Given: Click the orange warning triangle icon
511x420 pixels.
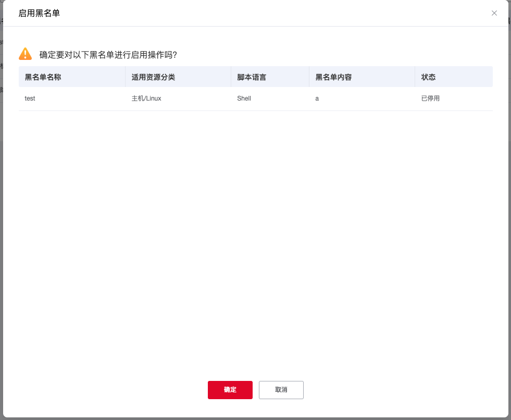Looking at the screenshot, I should coord(26,54).
